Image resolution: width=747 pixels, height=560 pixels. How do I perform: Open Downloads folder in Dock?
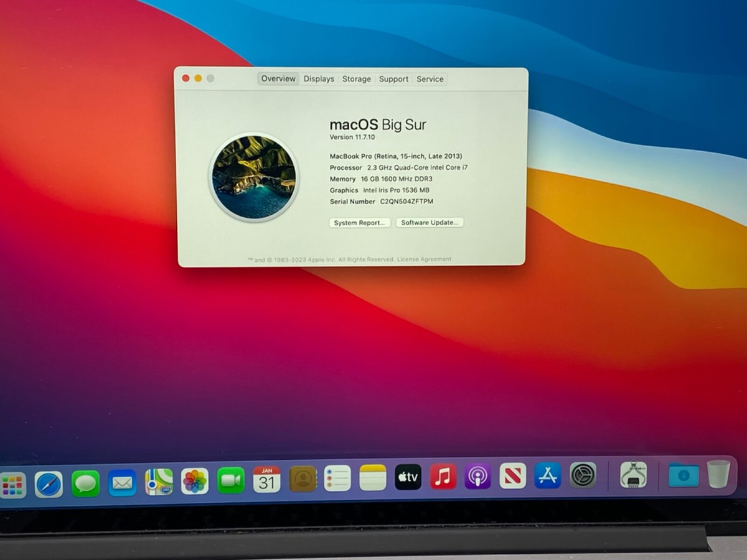click(x=684, y=475)
